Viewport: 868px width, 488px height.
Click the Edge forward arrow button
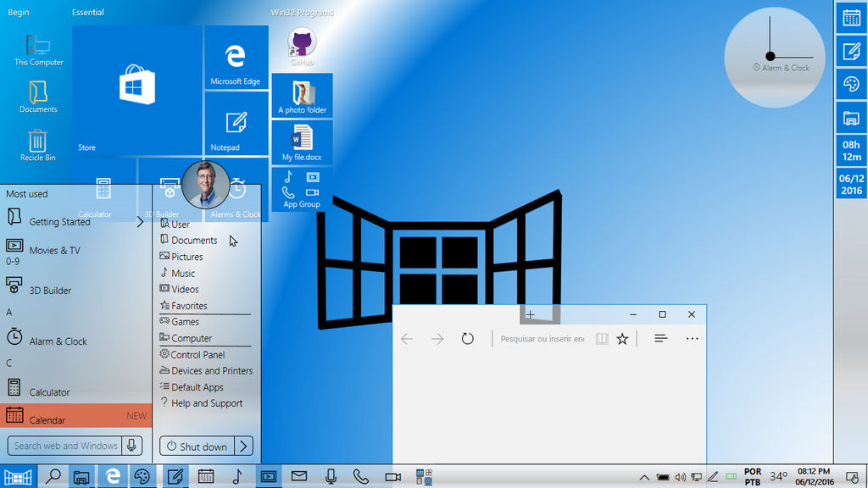437,339
